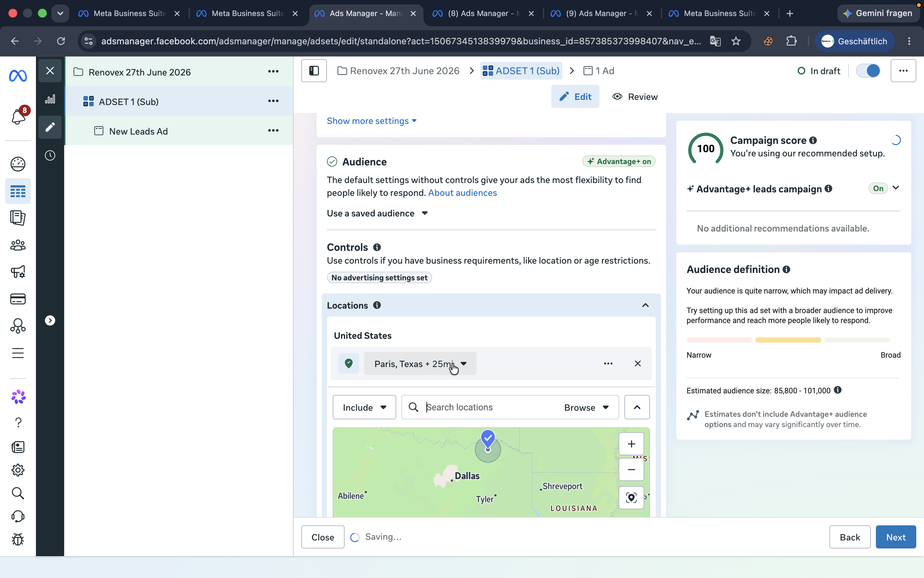Open the Meta logo home icon

[x=18, y=76]
